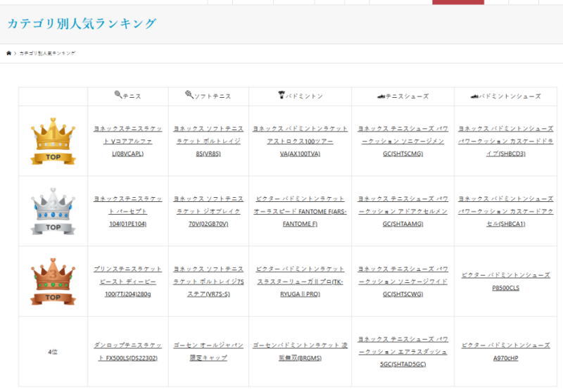563x392 pixels.
Task: Open the アストロクス100ツアーVA(AX100TVA) badminton racket link
Action: tap(300, 141)
